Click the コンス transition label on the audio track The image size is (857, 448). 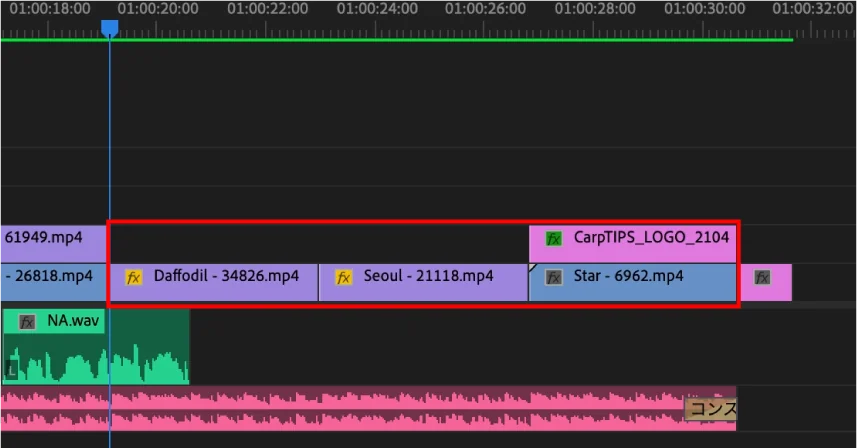pyautogui.click(x=711, y=409)
